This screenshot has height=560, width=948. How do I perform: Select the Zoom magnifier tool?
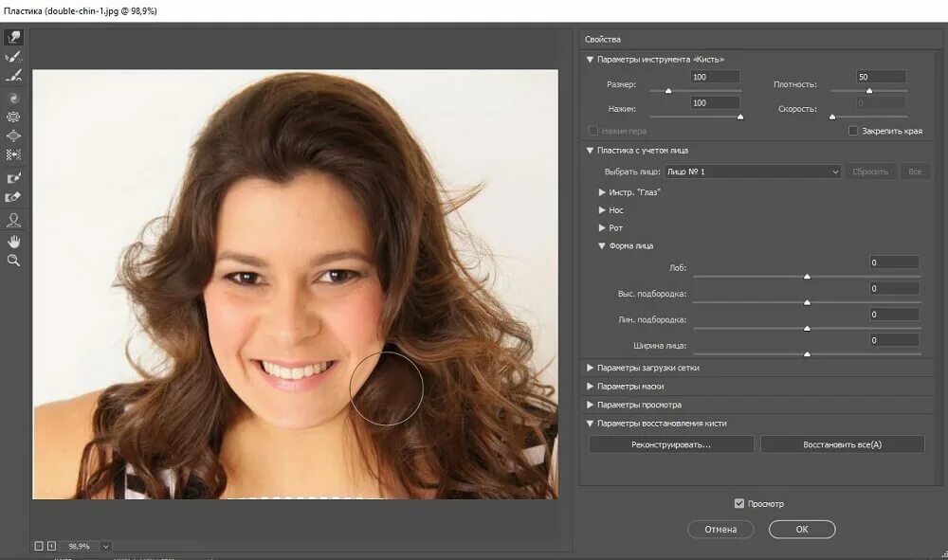[13, 261]
